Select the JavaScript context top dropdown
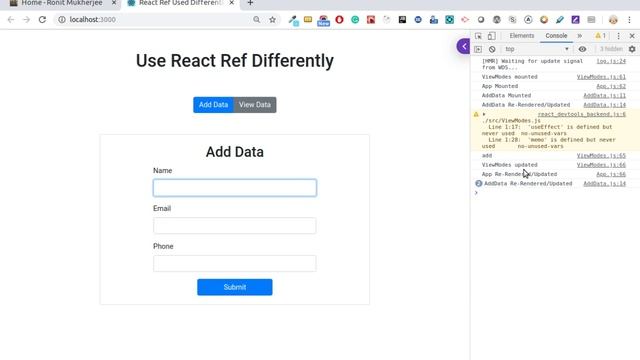The width and height of the screenshot is (640, 360). [537, 49]
